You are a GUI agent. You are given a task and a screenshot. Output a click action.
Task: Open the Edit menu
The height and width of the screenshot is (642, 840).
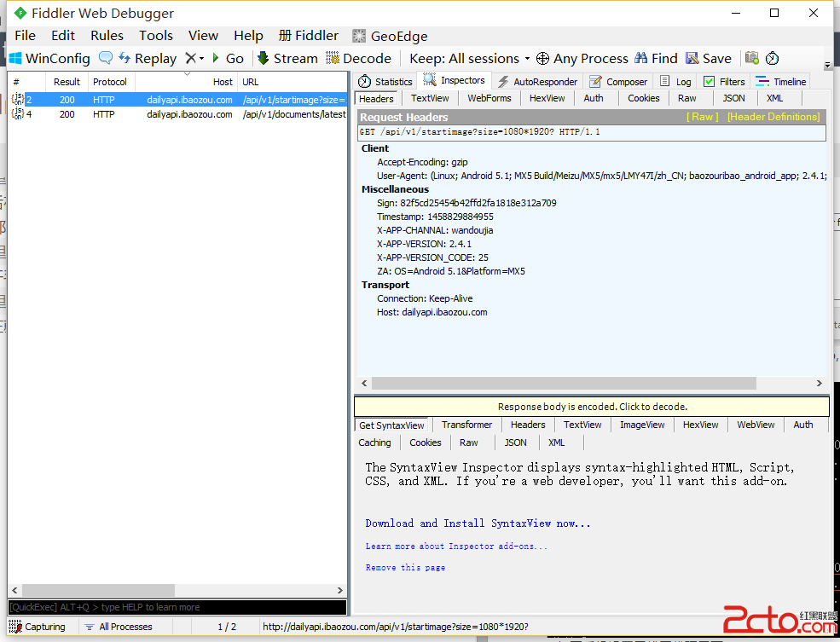tap(62, 36)
